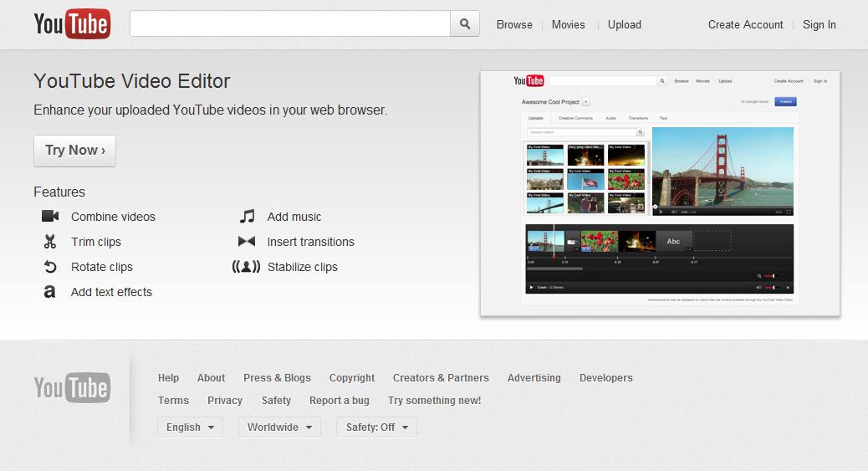The height and width of the screenshot is (471, 868).
Task: Expand the Worldwide location dropdown
Action: [279, 427]
